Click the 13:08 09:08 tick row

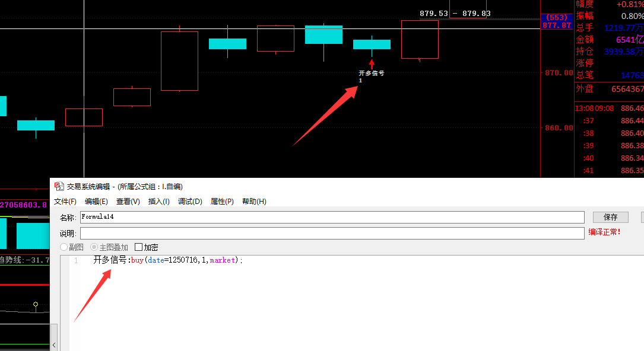point(610,109)
